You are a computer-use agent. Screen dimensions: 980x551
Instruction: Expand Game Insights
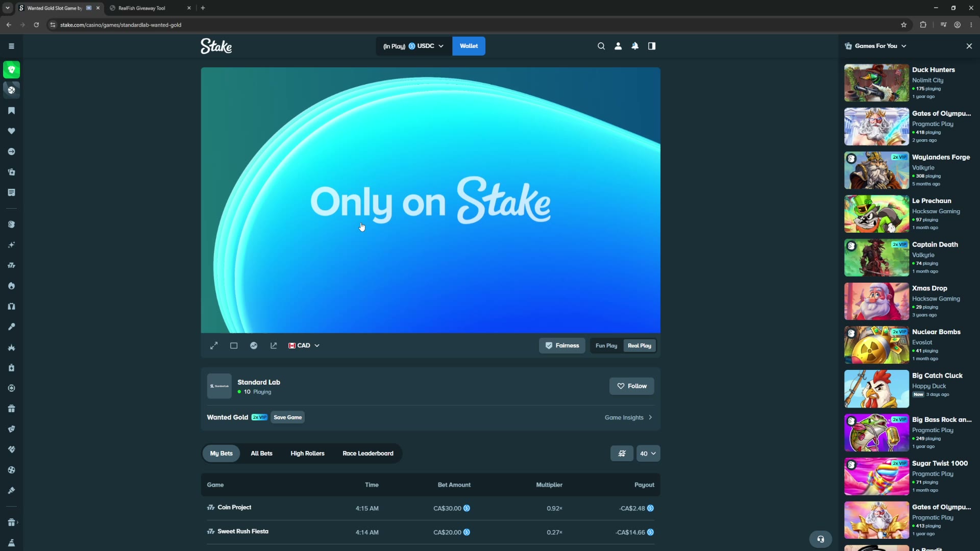click(x=628, y=417)
